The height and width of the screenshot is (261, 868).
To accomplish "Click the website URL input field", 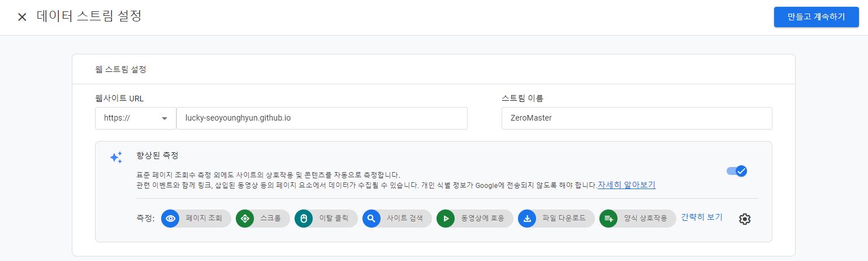I will [322, 118].
